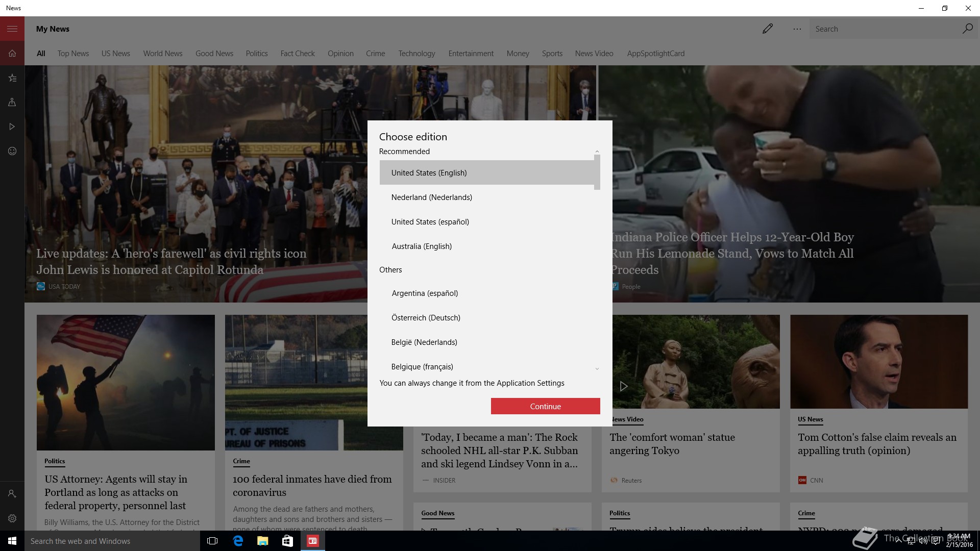Viewport: 980px width, 551px height.
Task: Select België (Nederlands) edition
Action: point(486,342)
